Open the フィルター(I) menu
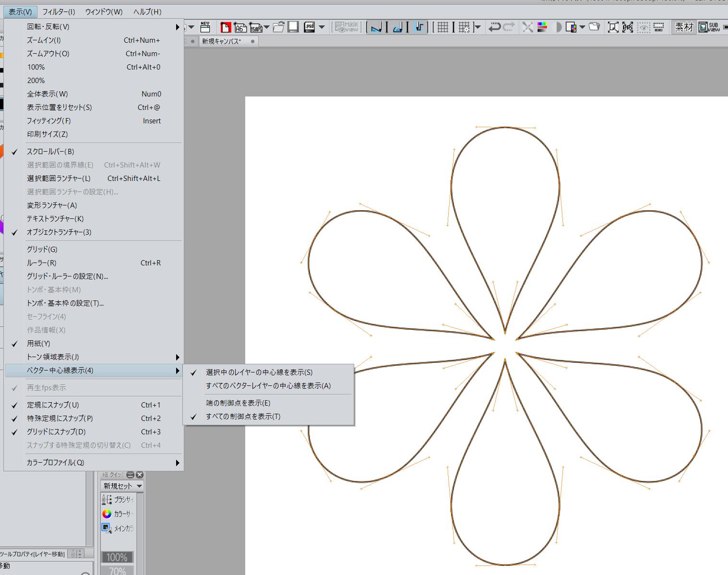The height and width of the screenshot is (575, 728). 59,12
